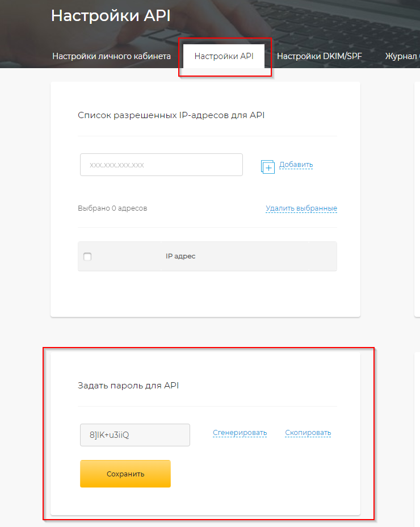The width and height of the screenshot is (420, 527).
Task: Click the Удалить выбранные link
Action: click(x=301, y=208)
